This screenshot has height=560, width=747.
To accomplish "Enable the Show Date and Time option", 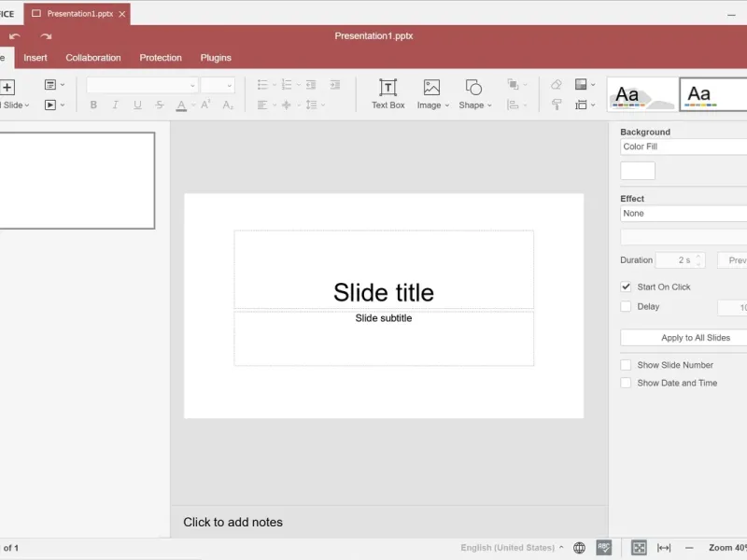I will tap(626, 383).
